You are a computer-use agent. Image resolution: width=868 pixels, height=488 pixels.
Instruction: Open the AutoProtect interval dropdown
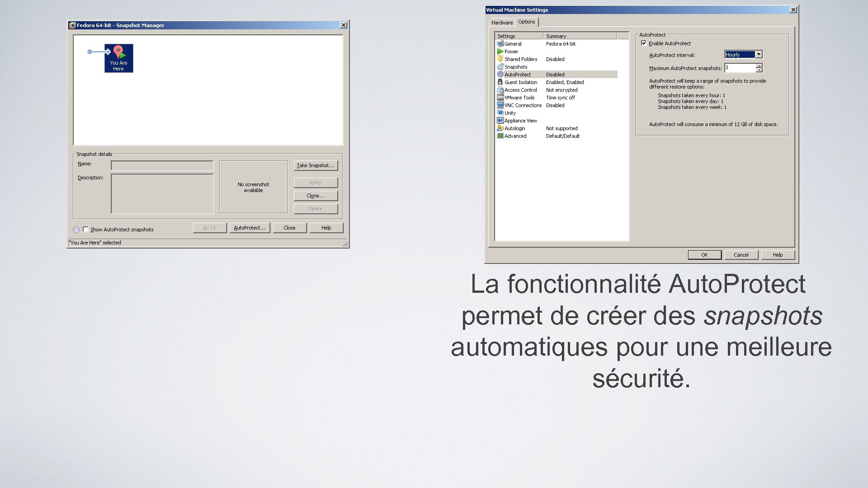point(758,54)
